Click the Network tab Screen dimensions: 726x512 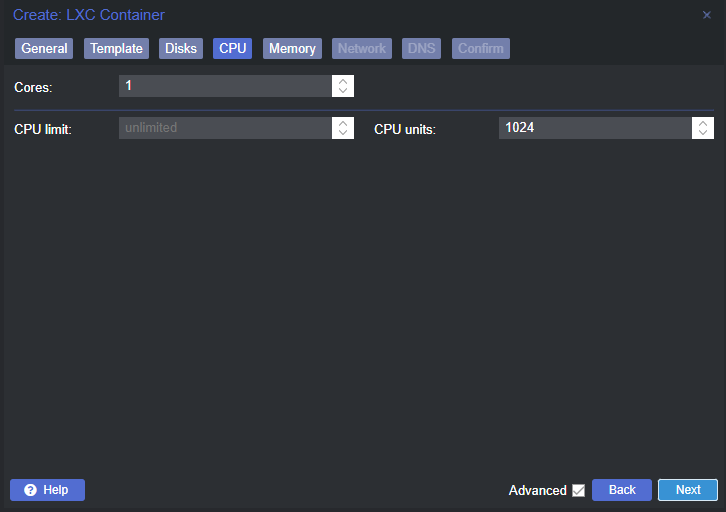362,49
